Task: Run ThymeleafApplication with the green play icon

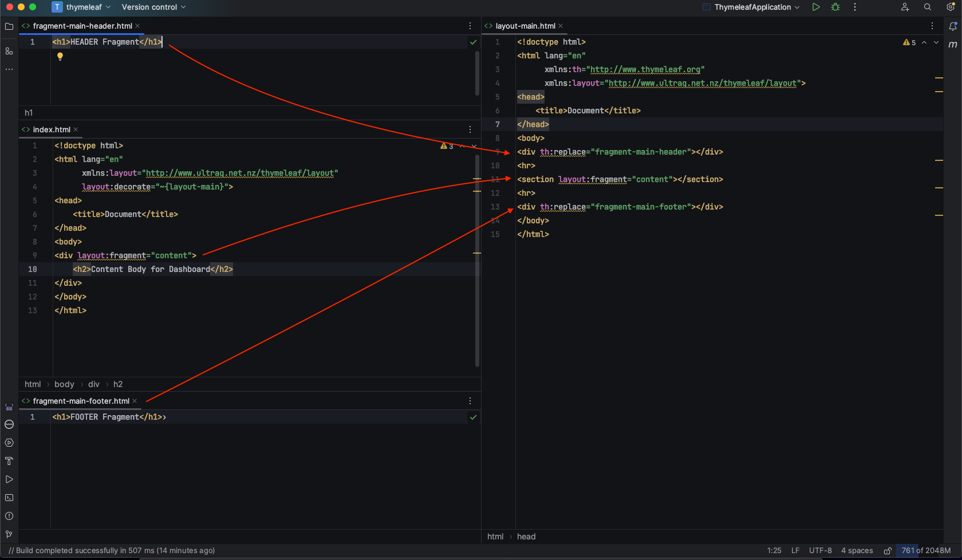Action: [816, 7]
